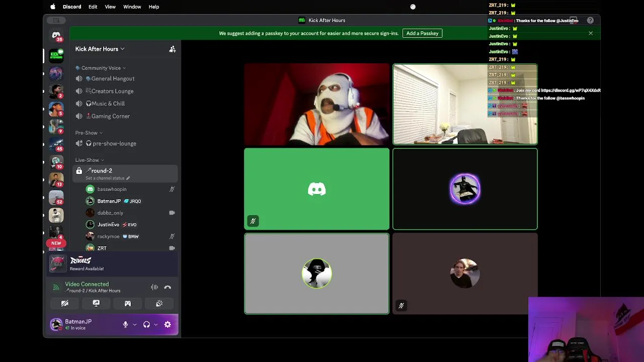Image resolution: width=644 pixels, height=362 pixels.
Task: Click the Video Connected status label
Action: click(x=87, y=284)
